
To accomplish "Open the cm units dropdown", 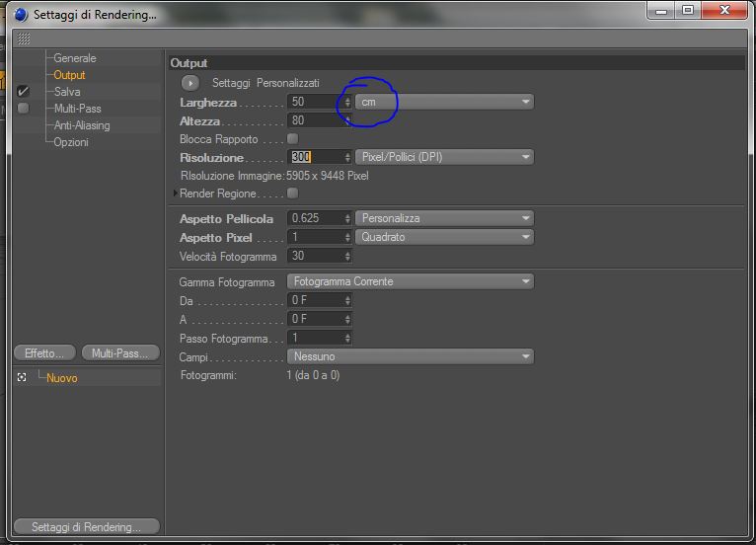I will coord(444,102).
